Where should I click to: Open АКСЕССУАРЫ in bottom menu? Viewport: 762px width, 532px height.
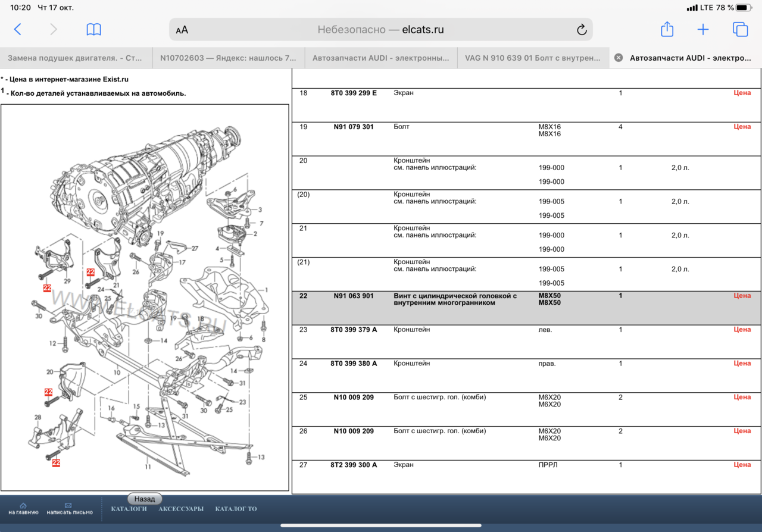coord(181,509)
